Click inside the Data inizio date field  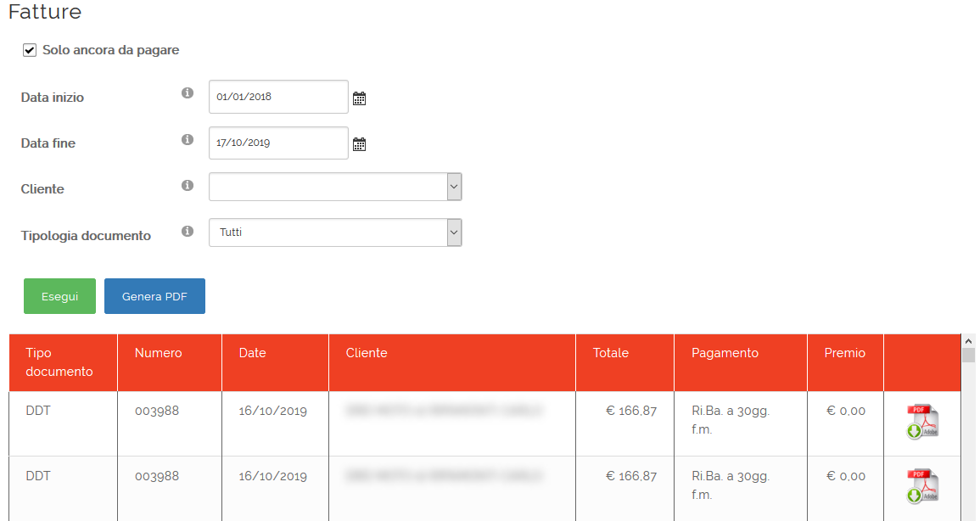278,97
